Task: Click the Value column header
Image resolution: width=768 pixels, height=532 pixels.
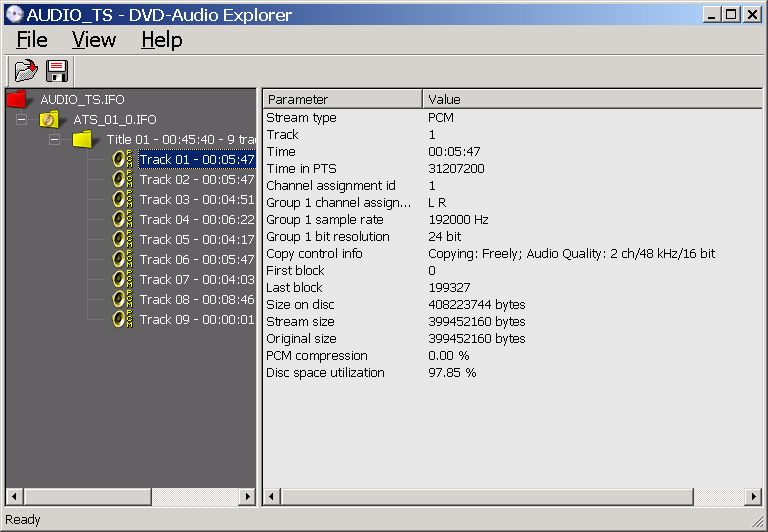Action: (x=590, y=99)
